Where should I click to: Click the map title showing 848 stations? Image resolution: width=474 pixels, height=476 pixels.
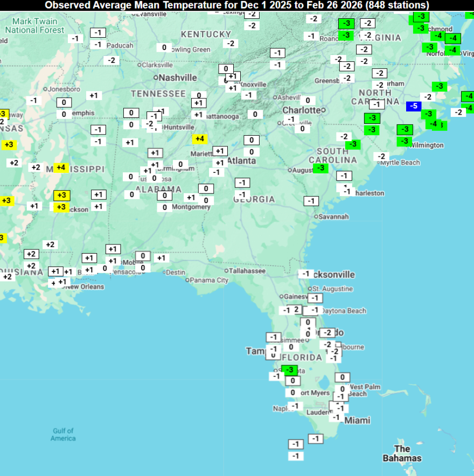[237, 5]
